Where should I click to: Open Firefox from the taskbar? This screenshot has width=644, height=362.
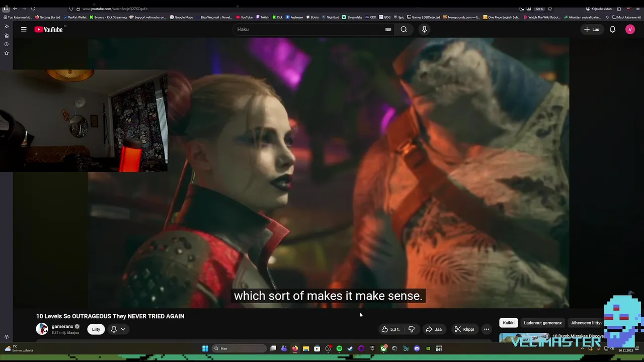[x=295, y=348]
